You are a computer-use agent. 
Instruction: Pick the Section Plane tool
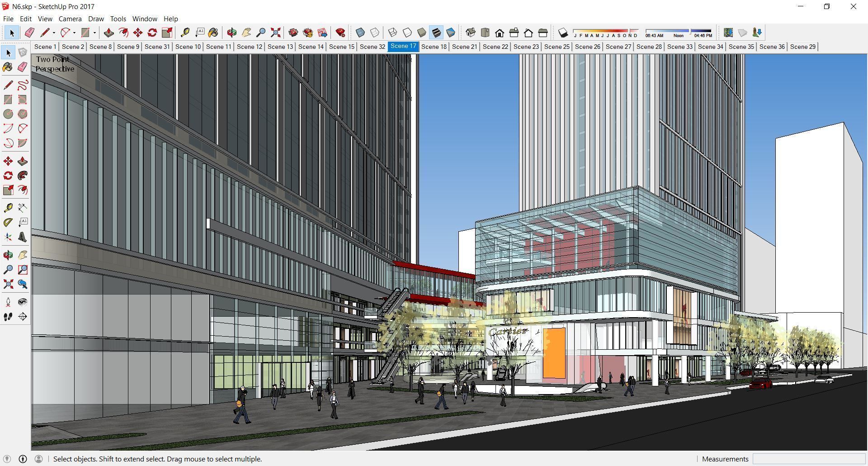pyautogui.click(x=23, y=317)
